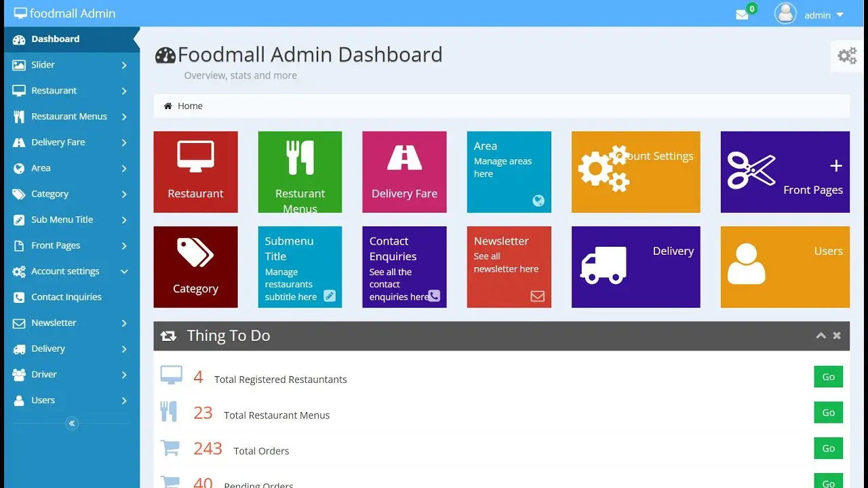
Task: Click the envelope icon beside Newsletter in sidebar
Action: pos(19,323)
